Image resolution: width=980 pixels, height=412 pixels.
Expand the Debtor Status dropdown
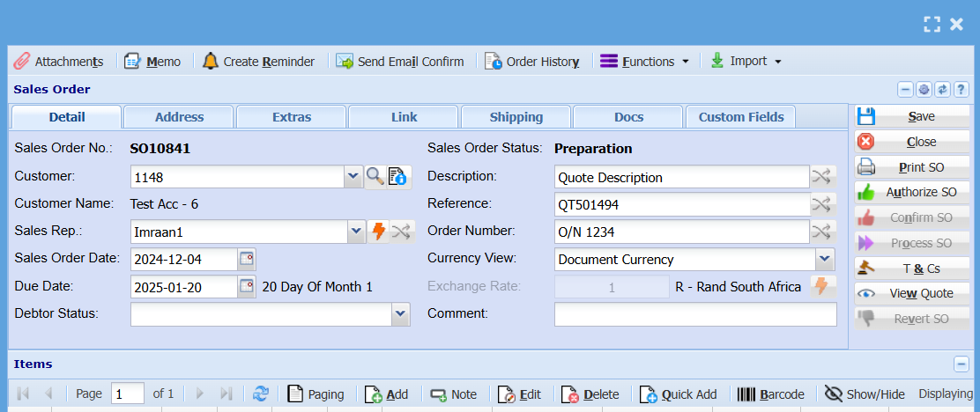click(400, 313)
